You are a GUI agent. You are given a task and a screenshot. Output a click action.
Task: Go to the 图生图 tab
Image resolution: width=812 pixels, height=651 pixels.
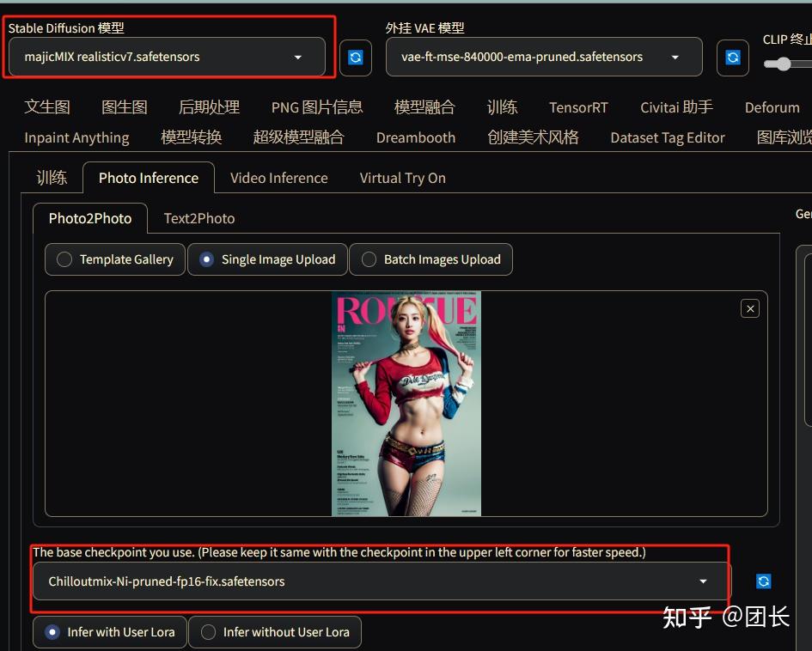[125, 107]
